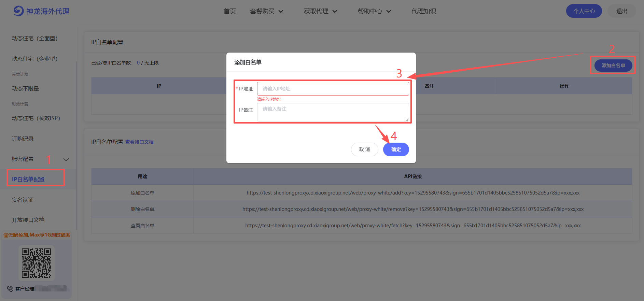Screen dimensions: 644x301
Task: Open 实名认证 in the sidebar
Action: [x=23, y=200]
